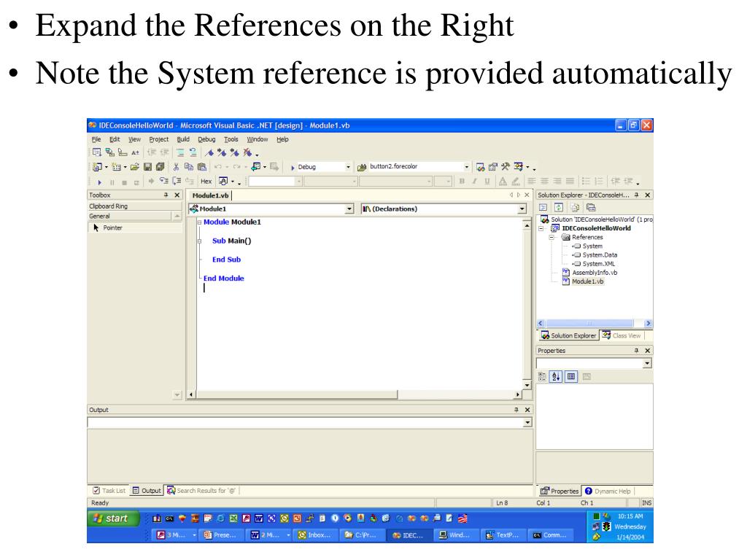
Task: Click Solution Explorer's Properties icon
Action: 591,208
